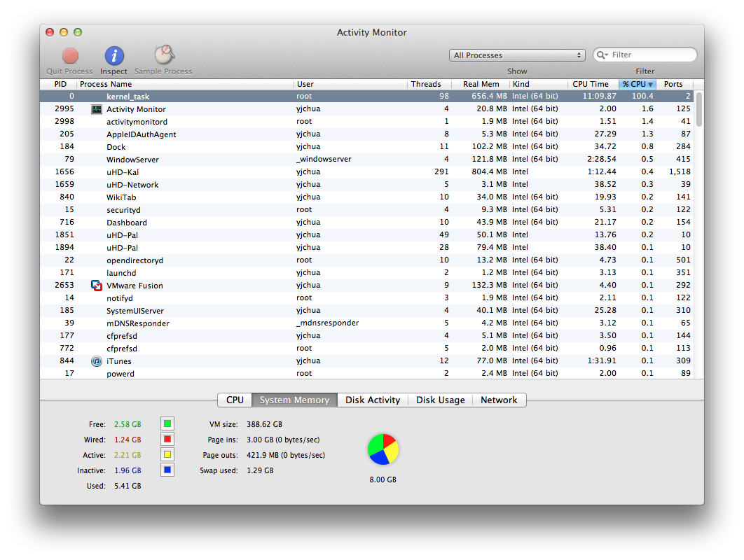This screenshot has height=560, width=744.
Task: Select the System Memory tab
Action: [295, 400]
